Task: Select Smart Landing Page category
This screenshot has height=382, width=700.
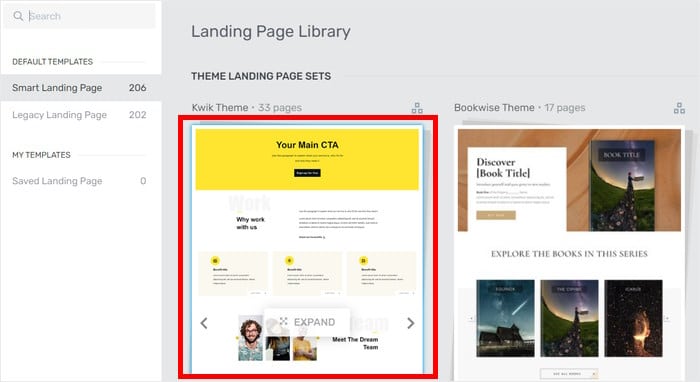Action: pos(81,88)
